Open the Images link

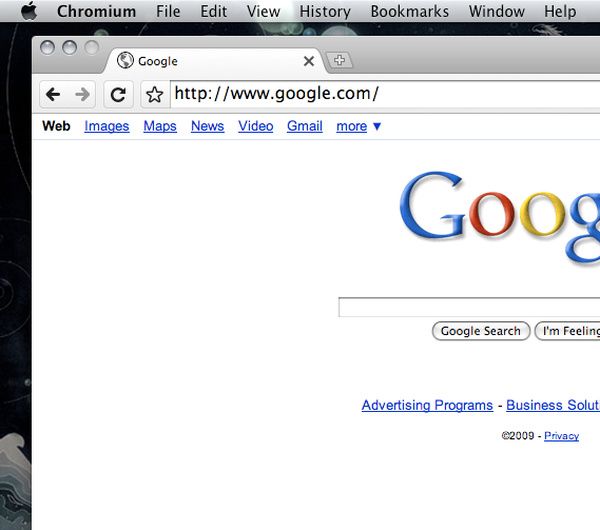pos(107,126)
